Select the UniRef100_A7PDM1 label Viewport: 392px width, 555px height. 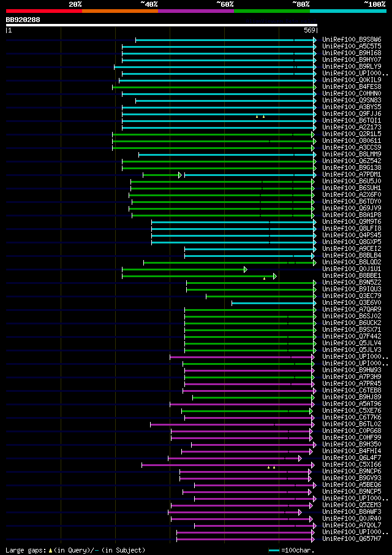coord(352,175)
